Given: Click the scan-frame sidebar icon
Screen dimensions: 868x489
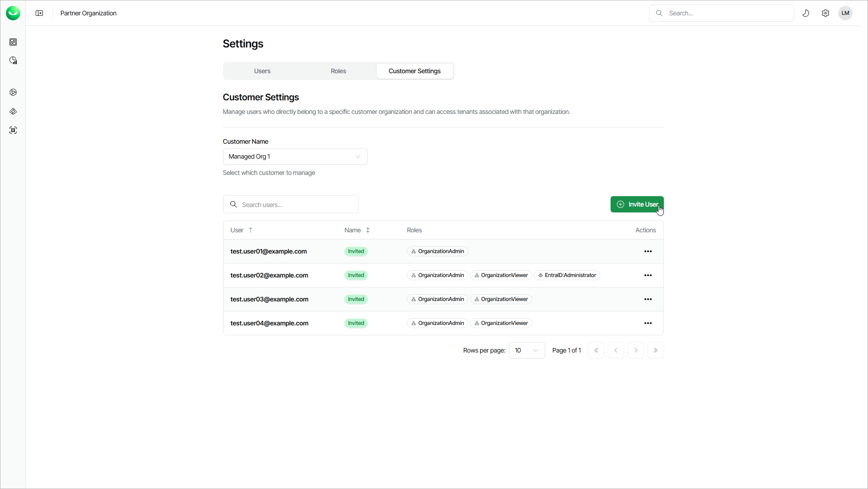Looking at the screenshot, I should coord(13,130).
